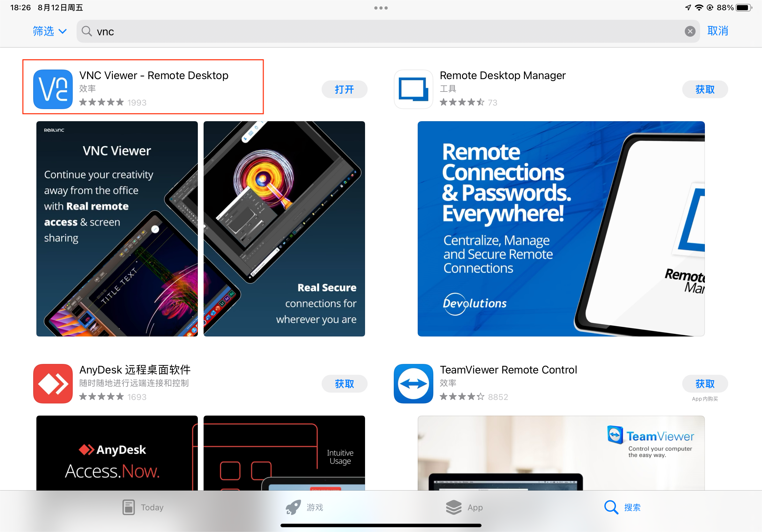
Task: Tap the magnifying glass in search bar
Action: coord(86,31)
